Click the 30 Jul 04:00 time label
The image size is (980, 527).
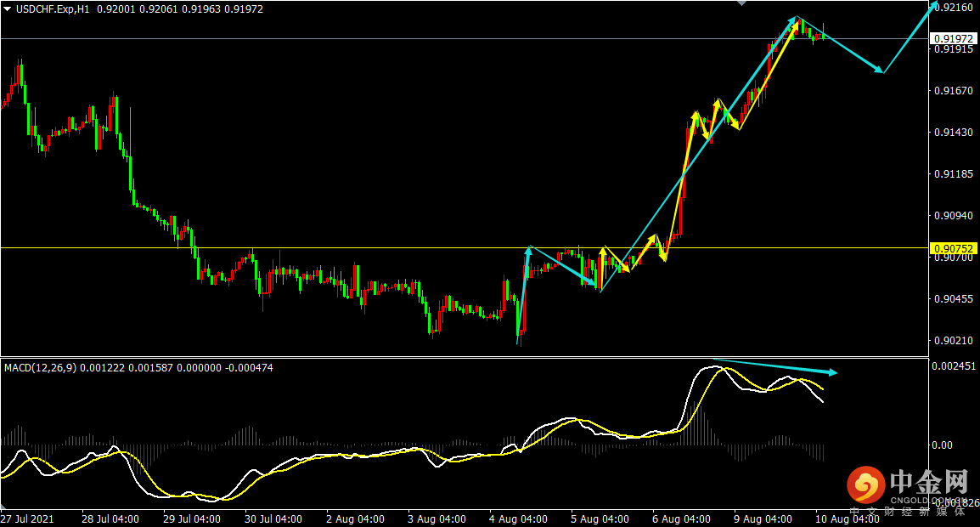coord(273,518)
